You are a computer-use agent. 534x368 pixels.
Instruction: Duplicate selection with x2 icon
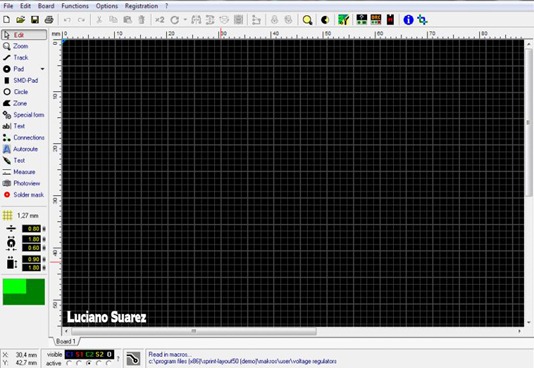[159, 20]
